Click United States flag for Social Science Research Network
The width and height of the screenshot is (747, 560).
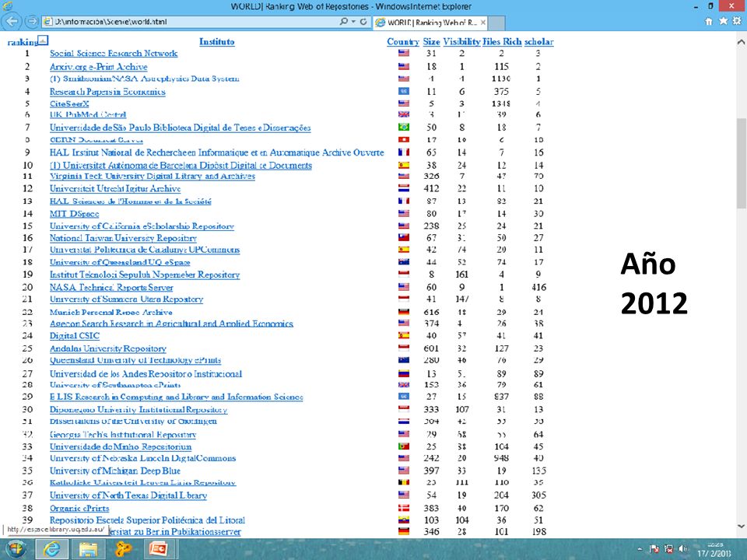404,54
